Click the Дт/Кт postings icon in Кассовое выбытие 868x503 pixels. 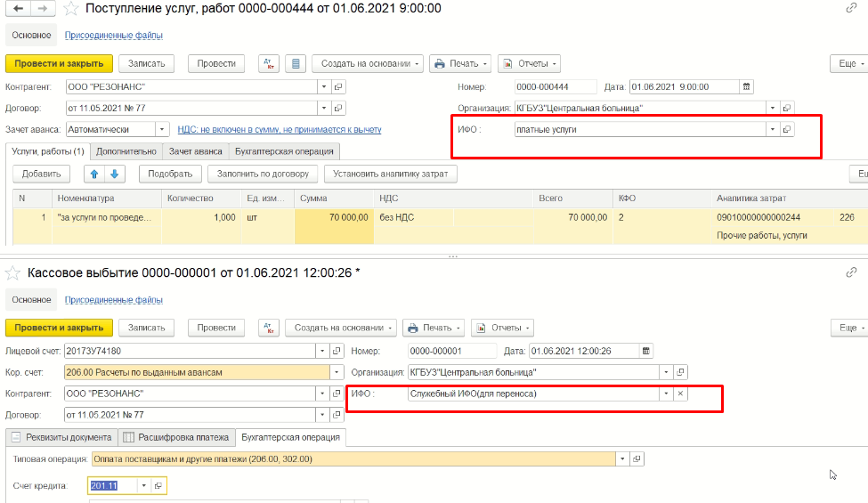point(268,328)
